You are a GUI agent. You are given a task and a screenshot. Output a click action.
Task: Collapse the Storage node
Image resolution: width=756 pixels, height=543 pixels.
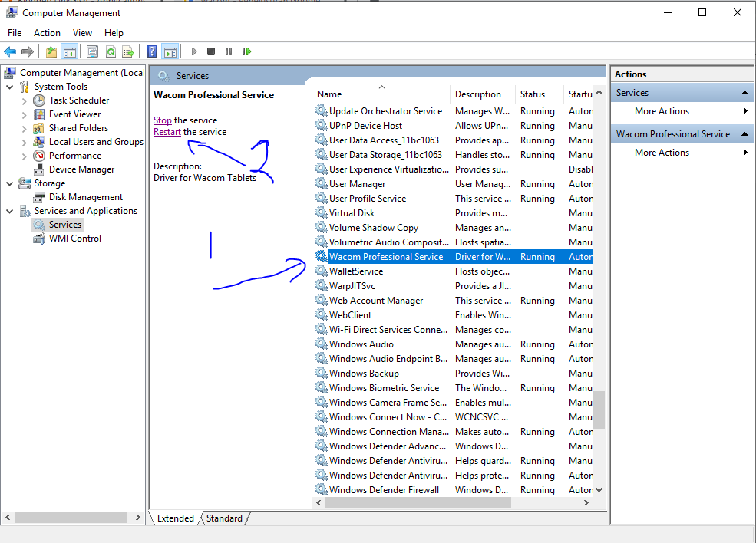pos(10,183)
